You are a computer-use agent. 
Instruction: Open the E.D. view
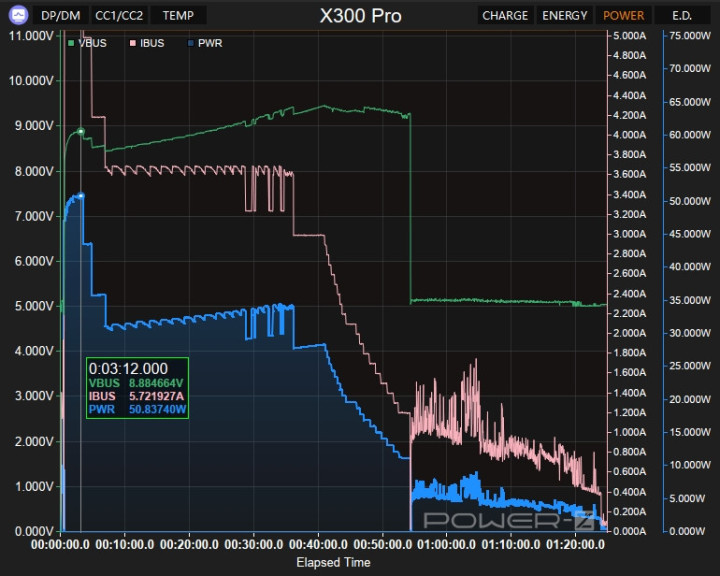click(681, 15)
